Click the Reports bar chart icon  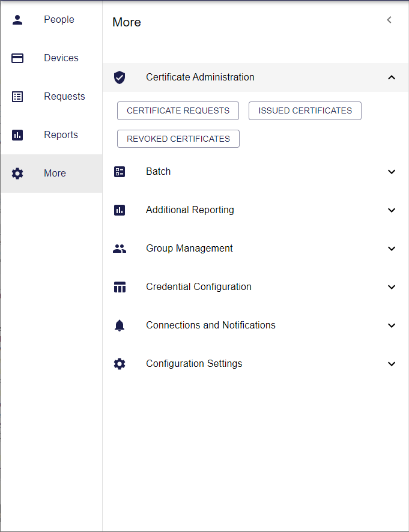click(x=17, y=135)
